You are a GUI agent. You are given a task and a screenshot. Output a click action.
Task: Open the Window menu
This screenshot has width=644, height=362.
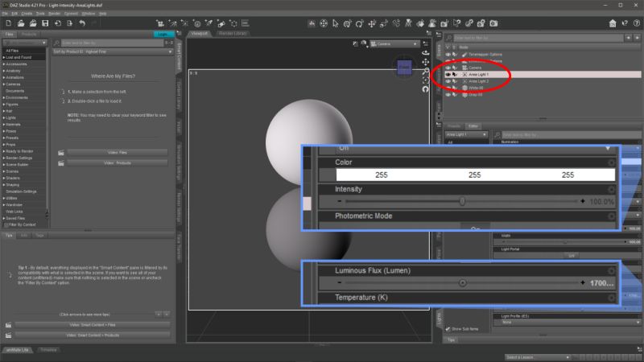point(89,14)
